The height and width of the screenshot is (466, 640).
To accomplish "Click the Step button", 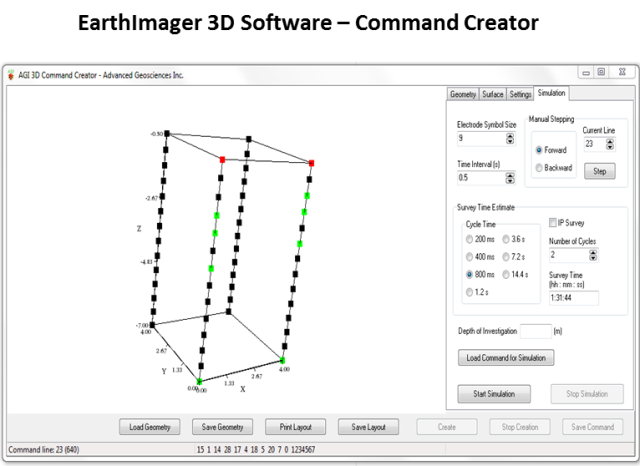I will click(x=600, y=171).
